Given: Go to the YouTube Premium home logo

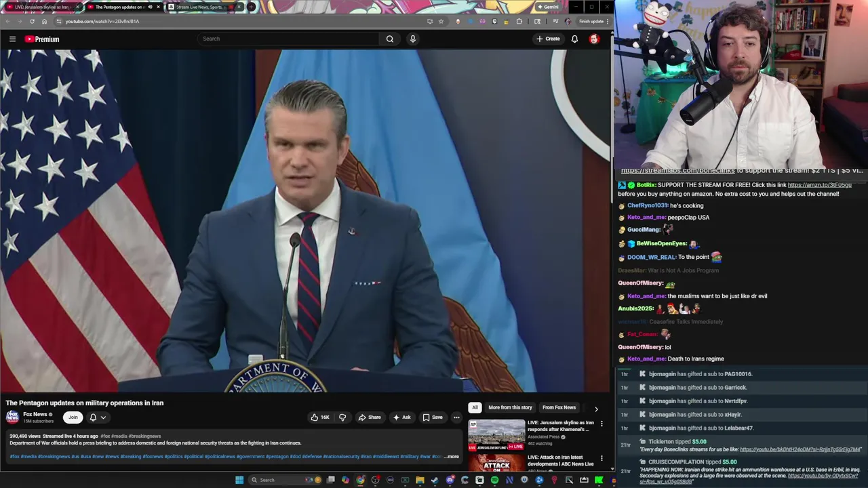Looking at the screenshot, I should click(x=42, y=39).
